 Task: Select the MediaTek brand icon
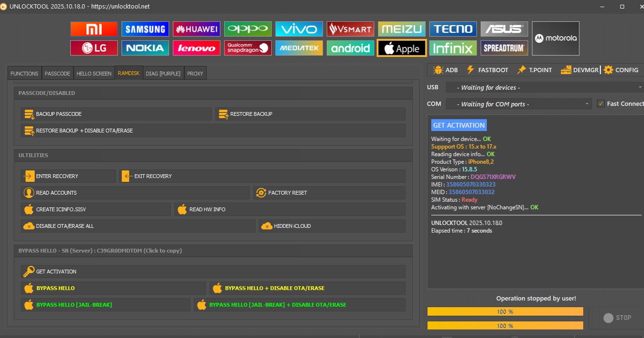tap(299, 48)
